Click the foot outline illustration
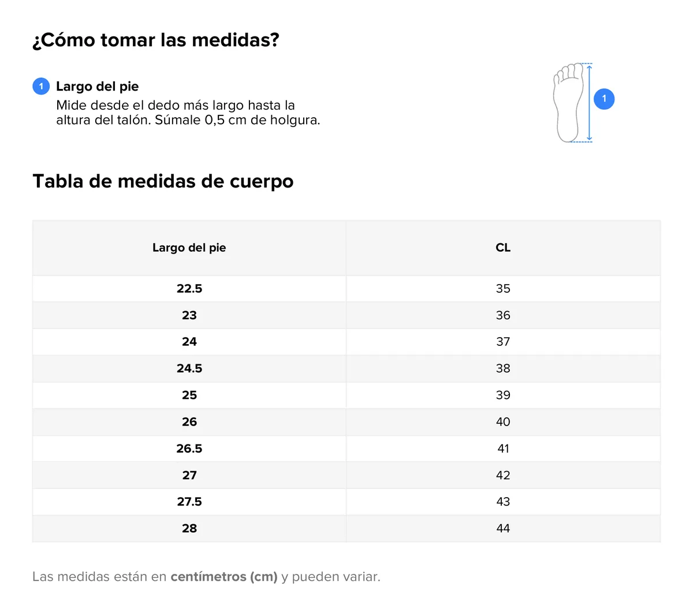Image resolution: width=693 pixels, height=616 pixels. pyautogui.click(x=569, y=103)
